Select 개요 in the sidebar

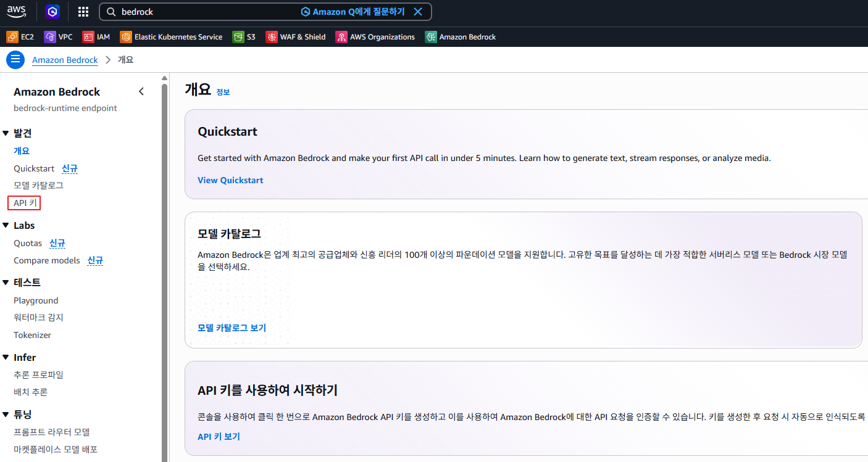[22, 151]
